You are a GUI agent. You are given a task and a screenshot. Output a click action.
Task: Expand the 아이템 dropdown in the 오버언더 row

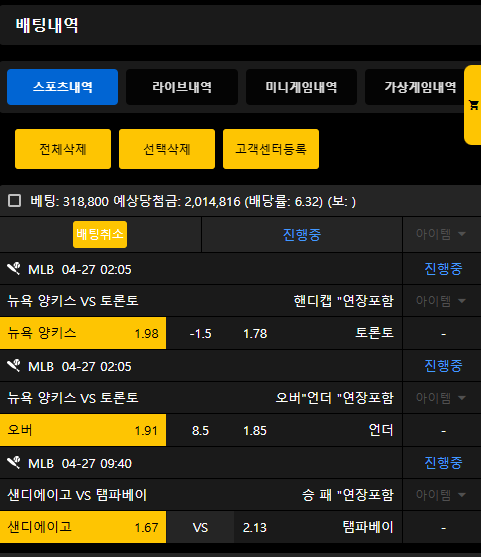point(441,398)
